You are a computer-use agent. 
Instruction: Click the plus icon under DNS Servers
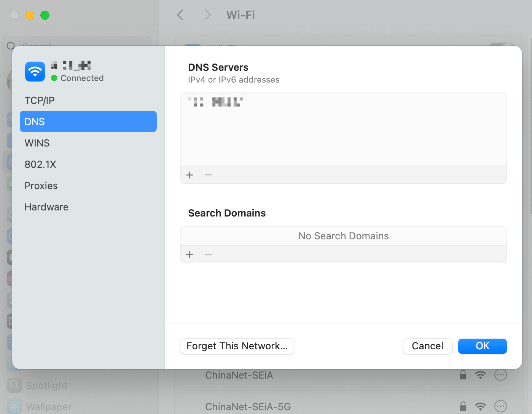190,175
